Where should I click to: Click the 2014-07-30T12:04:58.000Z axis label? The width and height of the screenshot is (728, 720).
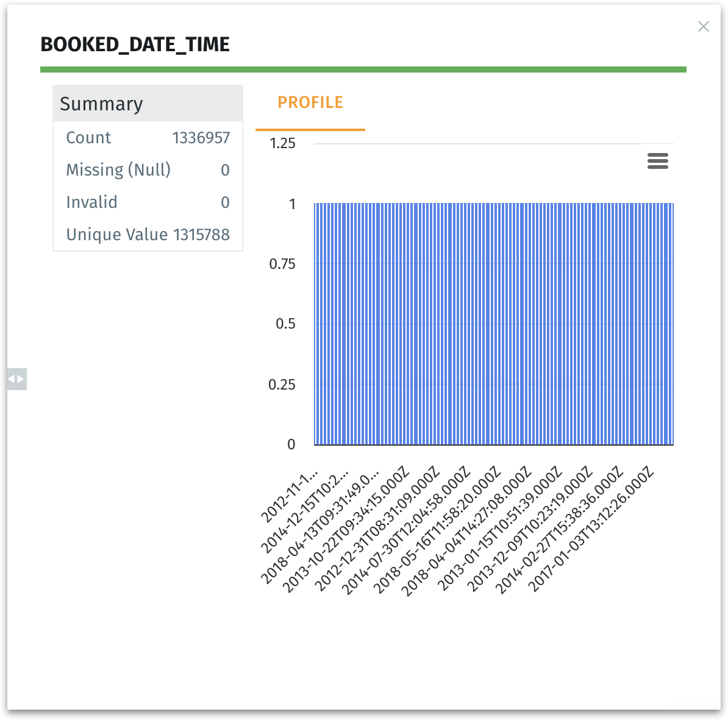click(x=407, y=529)
